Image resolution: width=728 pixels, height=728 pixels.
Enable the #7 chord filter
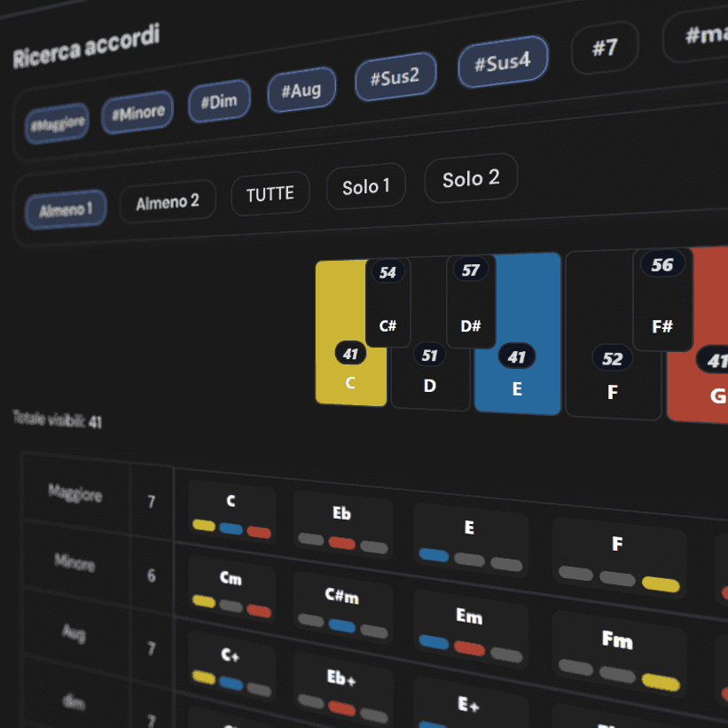[604, 47]
